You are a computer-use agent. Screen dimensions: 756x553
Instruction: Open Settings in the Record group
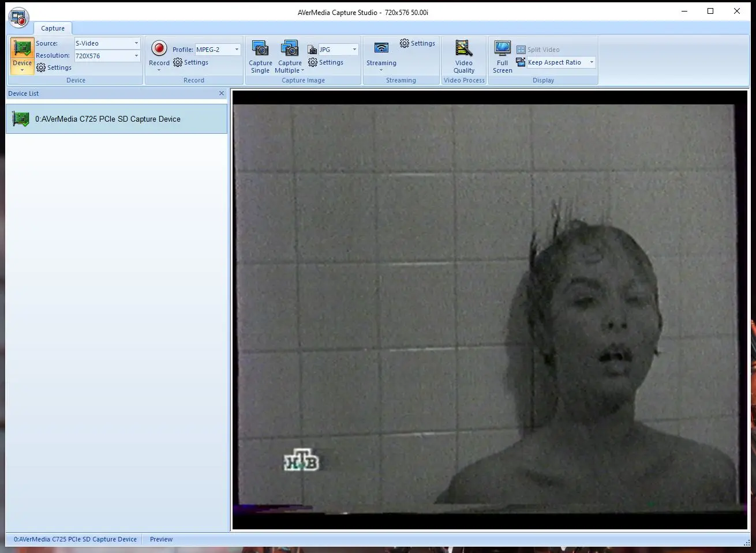(x=190, y=62)
